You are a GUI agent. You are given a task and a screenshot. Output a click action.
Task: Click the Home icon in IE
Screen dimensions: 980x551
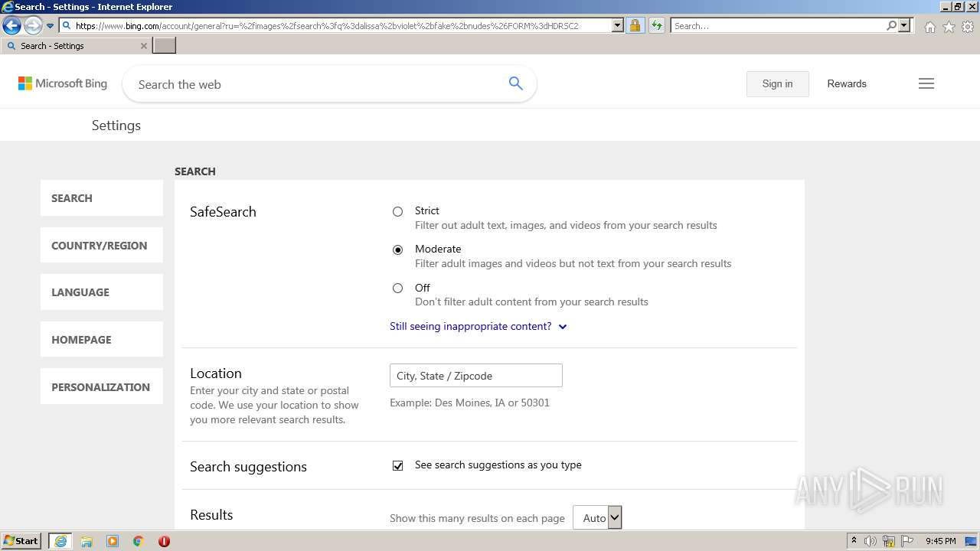929,26
